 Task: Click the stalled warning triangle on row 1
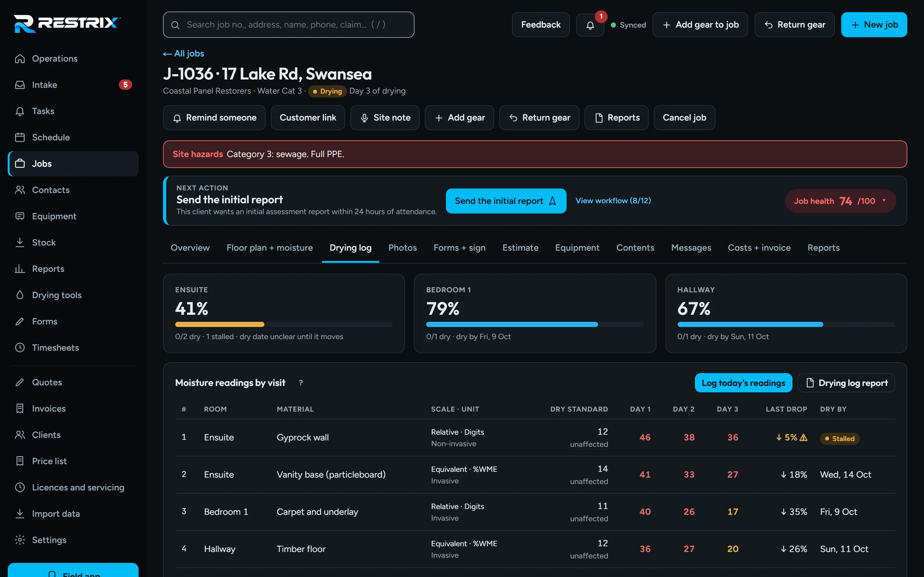[803, 437]
